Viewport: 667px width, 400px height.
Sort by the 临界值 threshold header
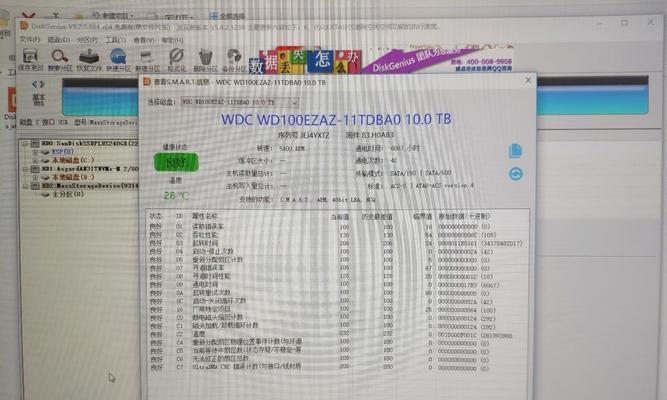click(x=422, y=217)
